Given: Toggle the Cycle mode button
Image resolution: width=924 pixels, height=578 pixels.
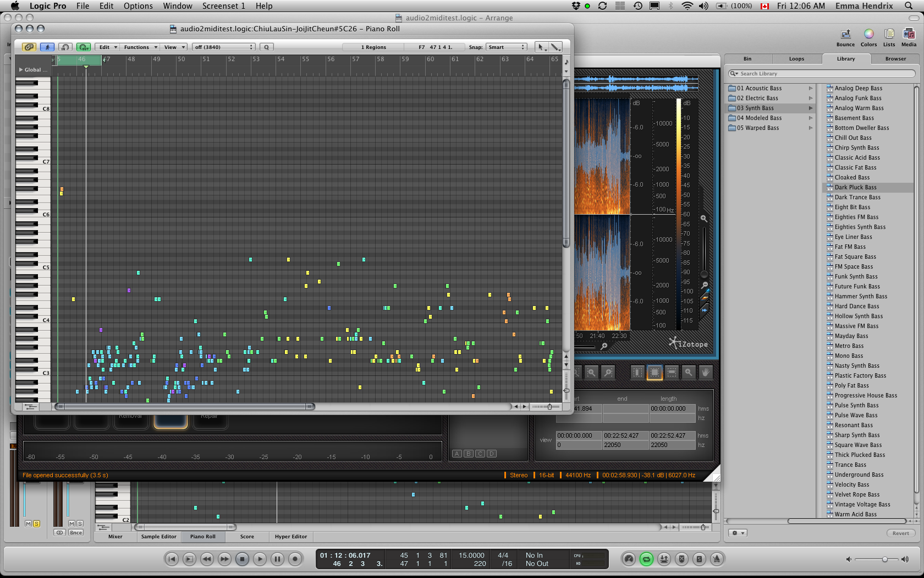Looking at the screenshot, I should click(x=646, y=559).
